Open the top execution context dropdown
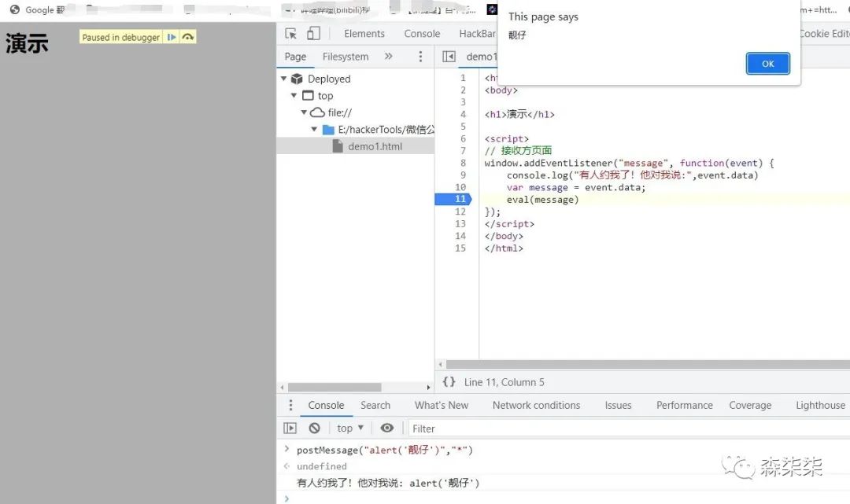850x504 pixels. click(x=349, y=429)
